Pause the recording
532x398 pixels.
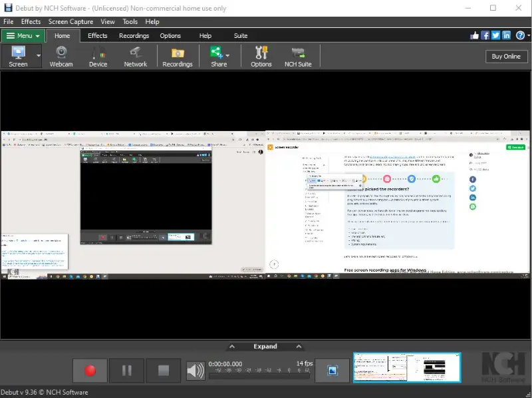click(126, 371)
